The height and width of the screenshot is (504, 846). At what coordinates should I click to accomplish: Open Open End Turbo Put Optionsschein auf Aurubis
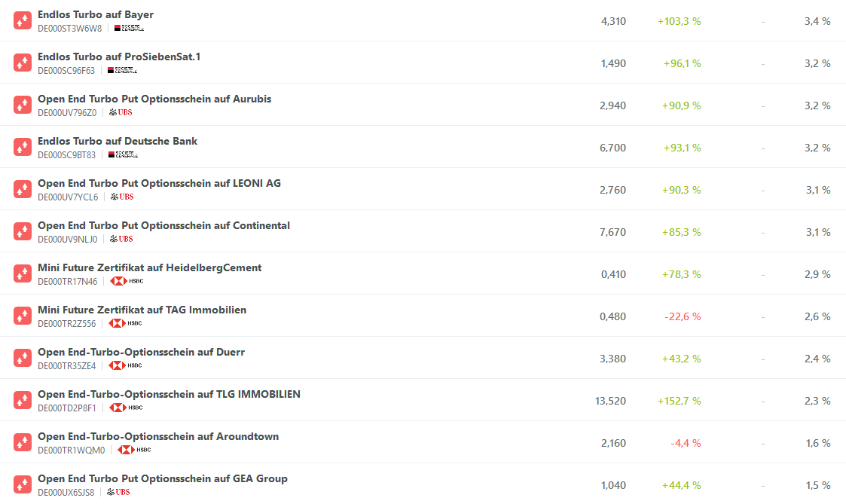pos(154,99)
